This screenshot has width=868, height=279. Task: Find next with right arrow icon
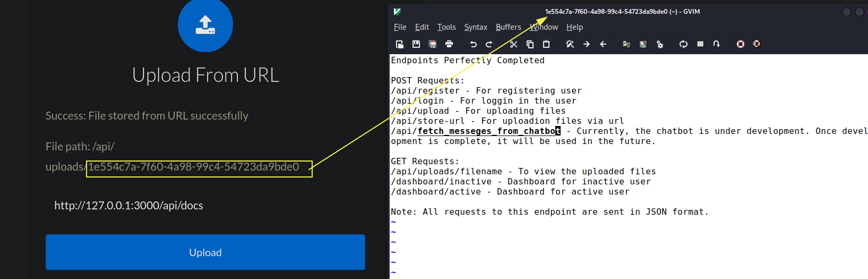click(x=587, y=44)
